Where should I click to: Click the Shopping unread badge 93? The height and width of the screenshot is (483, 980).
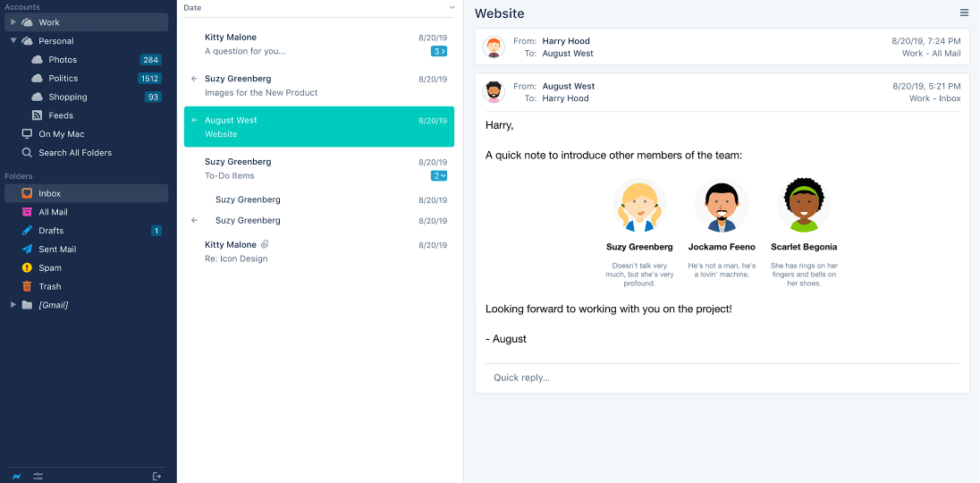pos(153,97)
